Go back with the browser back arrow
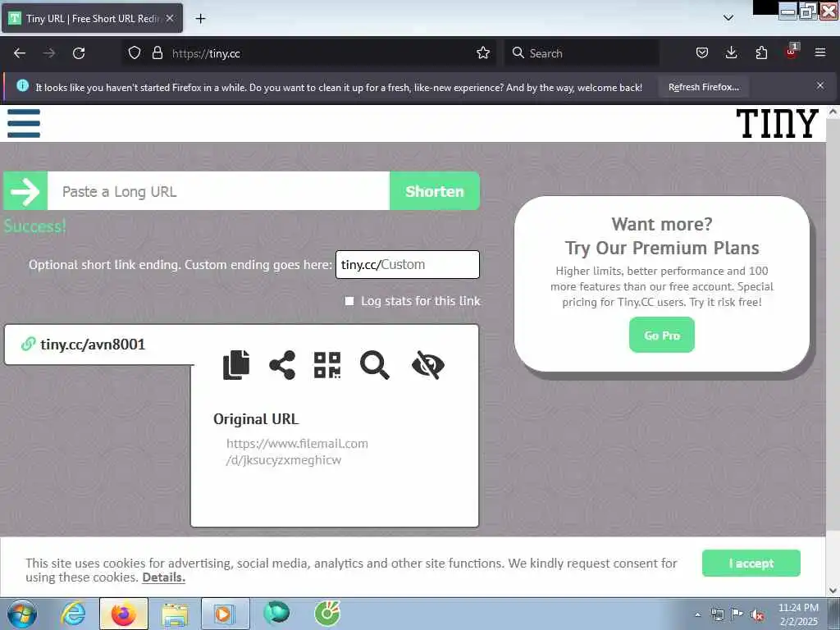This screenshot has width=840, height=630. [20, 53]
